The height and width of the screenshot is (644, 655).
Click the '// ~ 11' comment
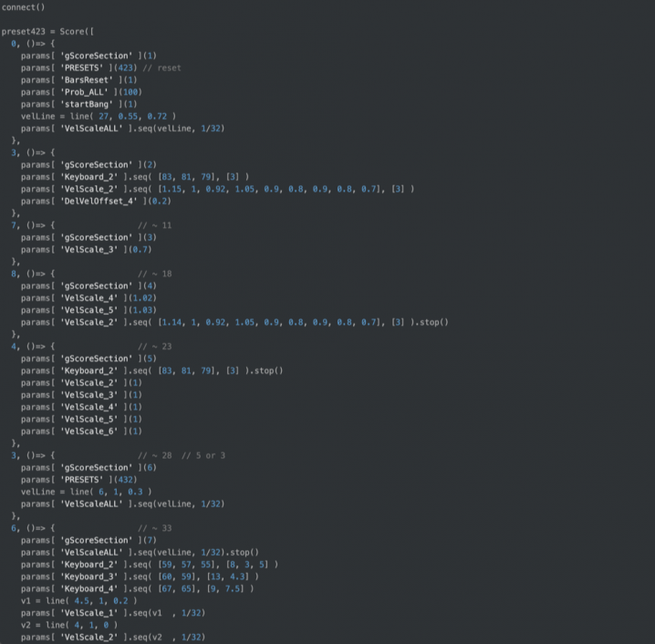coord(154,224)
